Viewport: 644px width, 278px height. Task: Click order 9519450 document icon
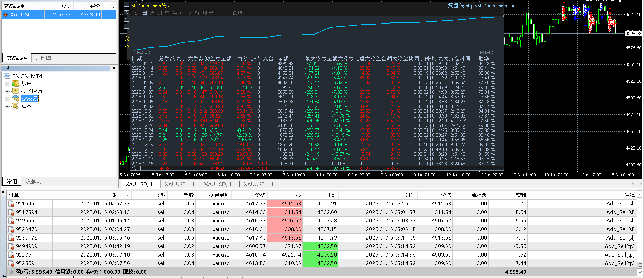11,204
